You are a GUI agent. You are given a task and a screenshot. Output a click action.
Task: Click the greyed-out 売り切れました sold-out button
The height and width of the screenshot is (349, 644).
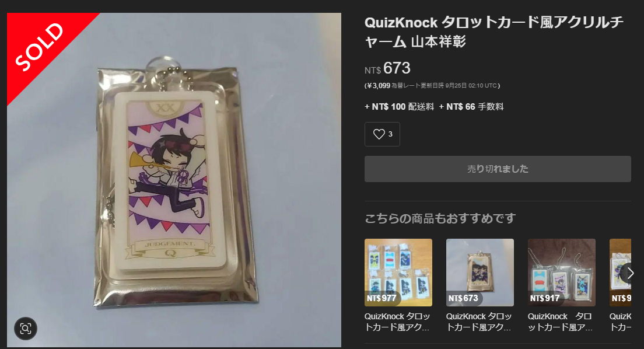tap(498, 169)
